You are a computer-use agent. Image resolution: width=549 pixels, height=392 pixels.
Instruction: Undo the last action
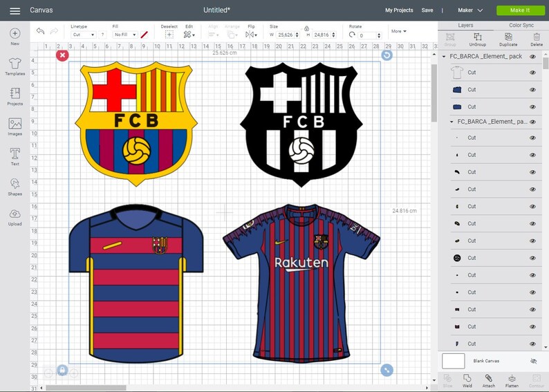tap(40, 31)
